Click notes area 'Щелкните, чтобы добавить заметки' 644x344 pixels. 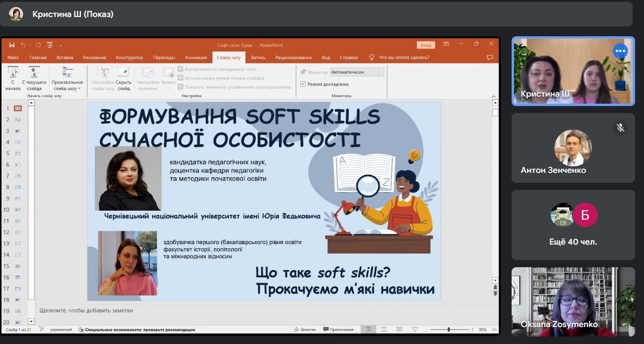coord(86,311)
